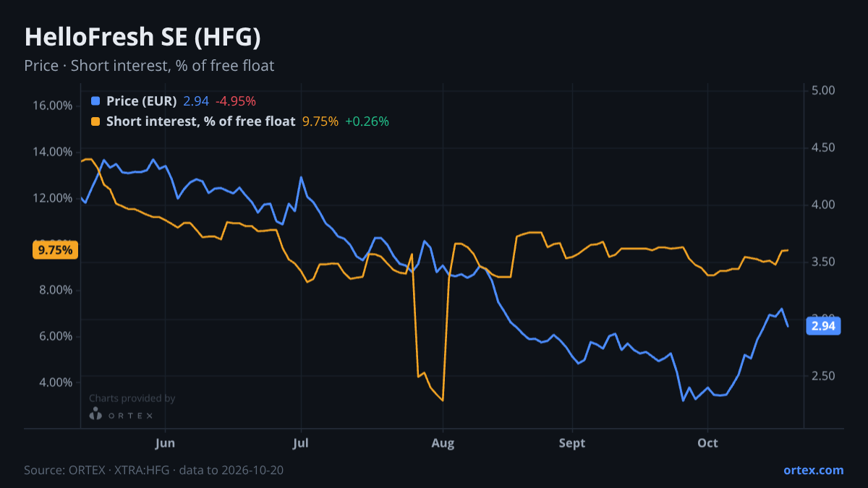Click the HelloFresh SE (HFG) title

[x=142, y=37]
